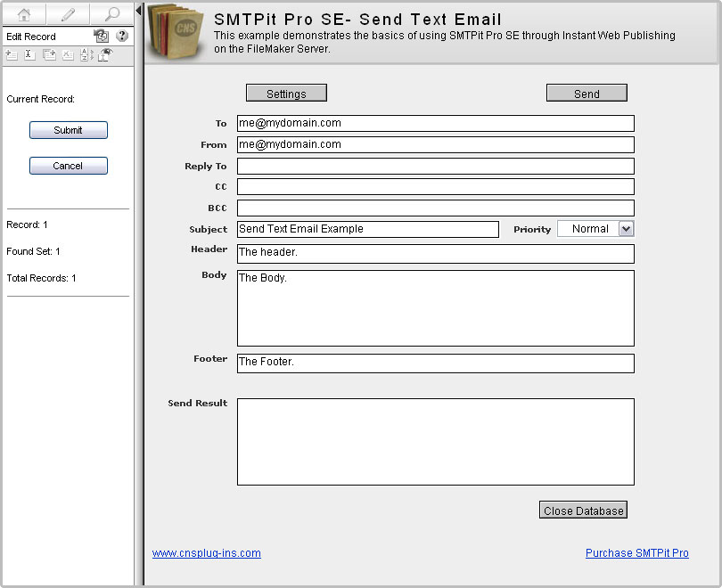The width and height of the screenshot is (722, 588).
Task: Open the Priority dropdown showing Normal
Action: pyautogui.click(x=595, y=229)
